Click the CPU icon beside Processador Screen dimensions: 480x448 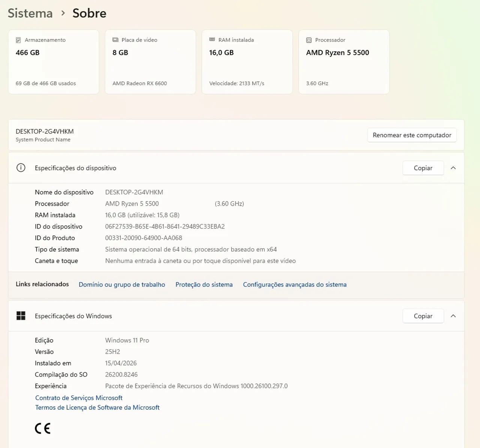[x=309, y=40]
